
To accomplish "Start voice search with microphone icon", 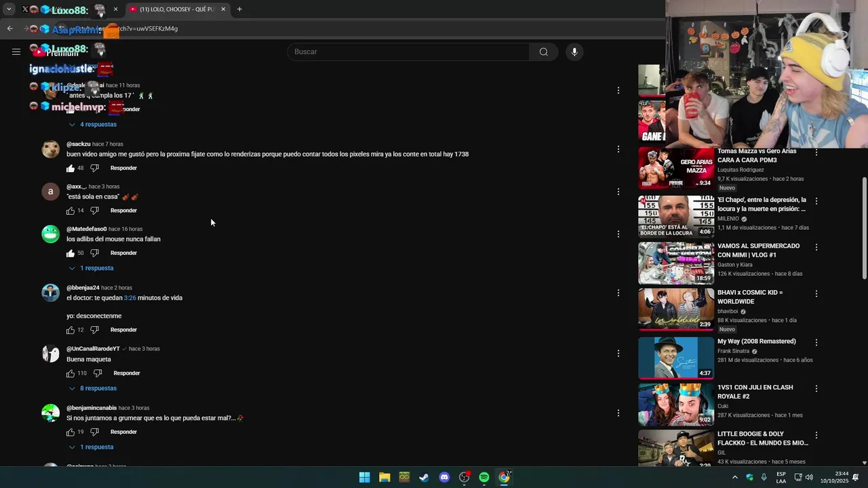I will [x=574, y=52].
